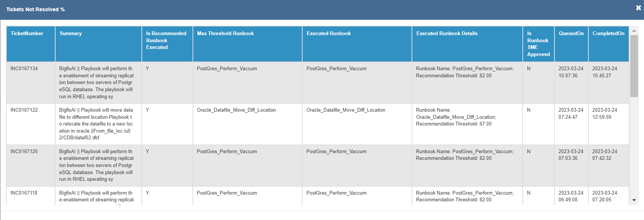Click the QueuedOn column header
Screen dimensions: 644x220
(571, 34)
